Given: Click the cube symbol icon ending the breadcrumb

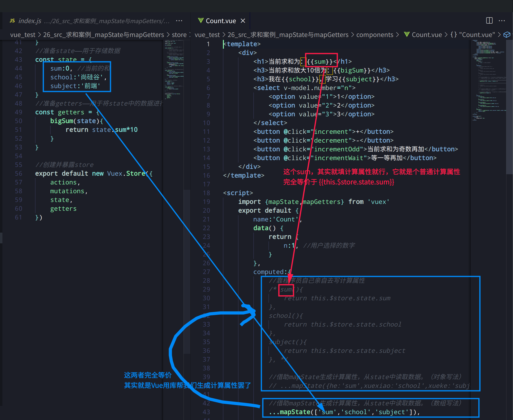Looking at the screenshot, I should tap(506, 35).
